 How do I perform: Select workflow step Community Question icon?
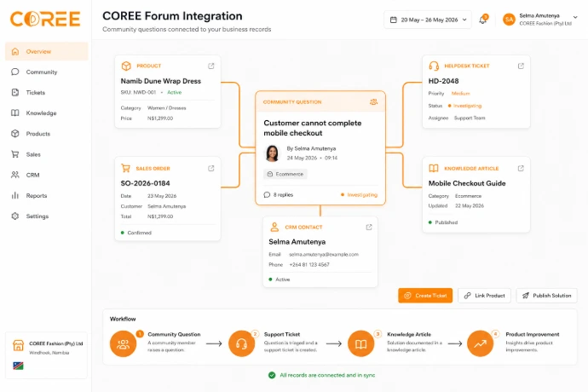click(123, 343)
